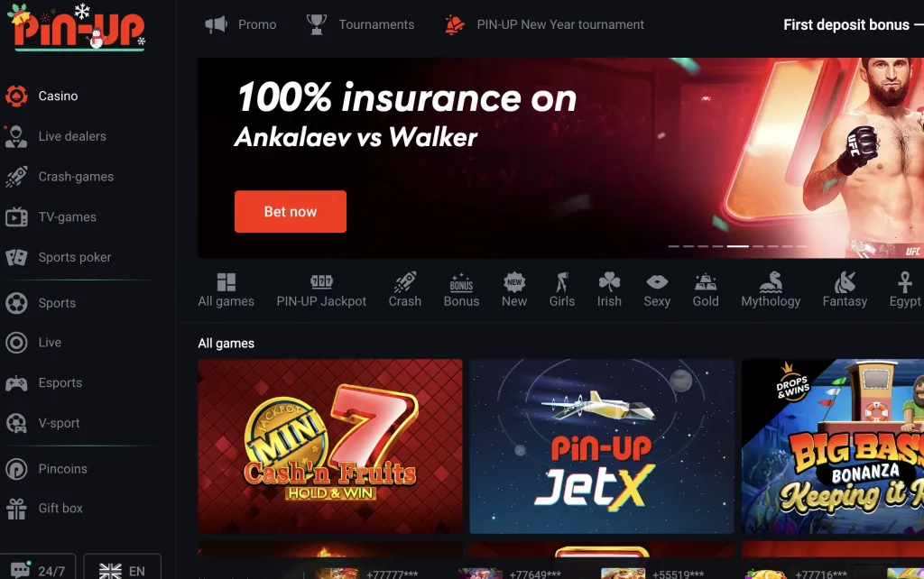
Task: Open Cash'n Fruits Hold & Win thumbnail
Action: pyautogui.click(x=330, y=446)
